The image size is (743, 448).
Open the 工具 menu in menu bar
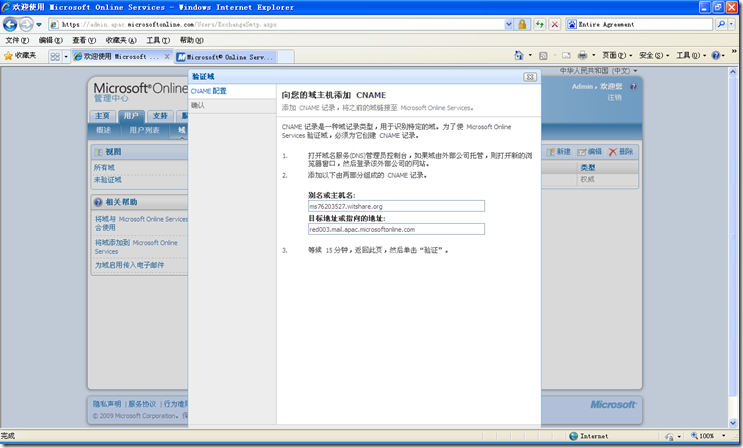[158, 40]
